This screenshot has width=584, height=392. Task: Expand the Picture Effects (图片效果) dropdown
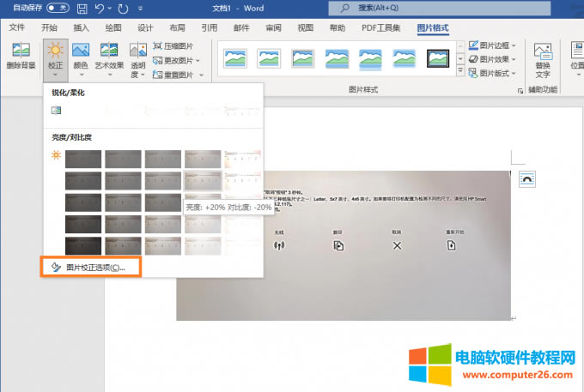[492, 59]
